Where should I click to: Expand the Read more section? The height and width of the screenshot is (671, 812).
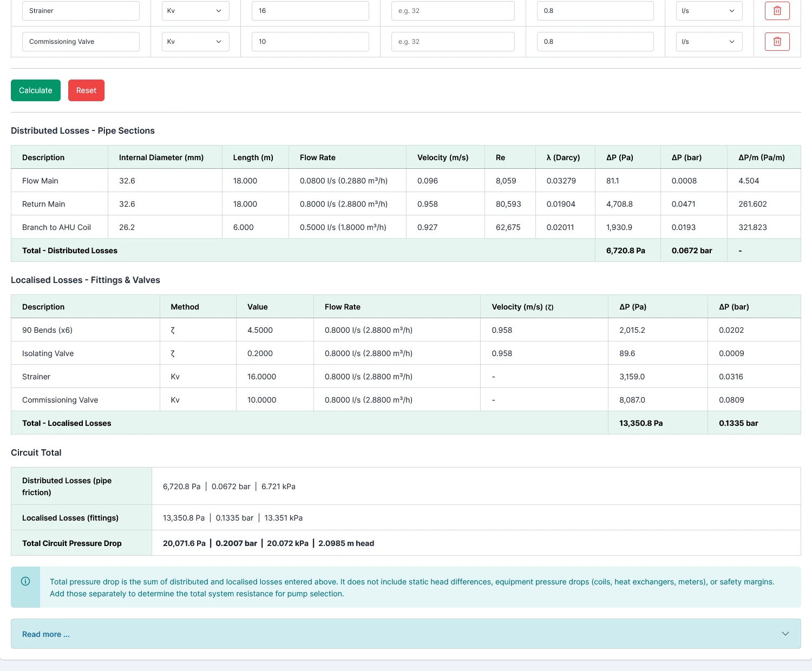click(x=406, y=634)
